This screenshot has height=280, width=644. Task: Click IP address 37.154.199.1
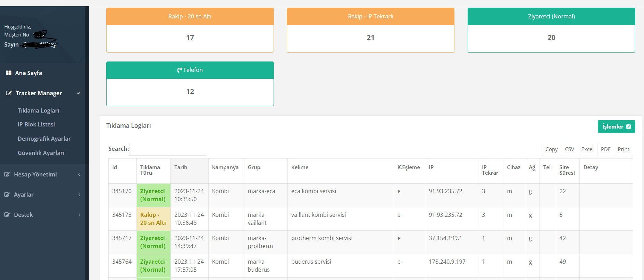pyautogui.click(x=445, y=238)
